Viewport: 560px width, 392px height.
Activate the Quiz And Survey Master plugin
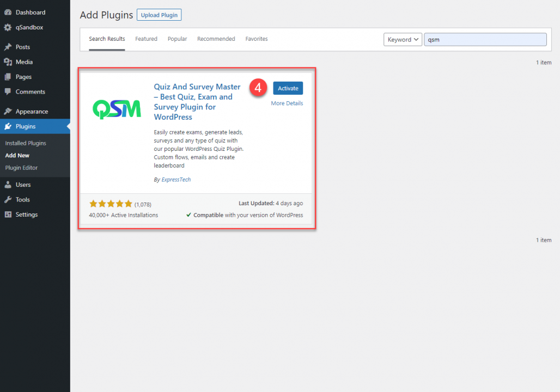[288, 88]
